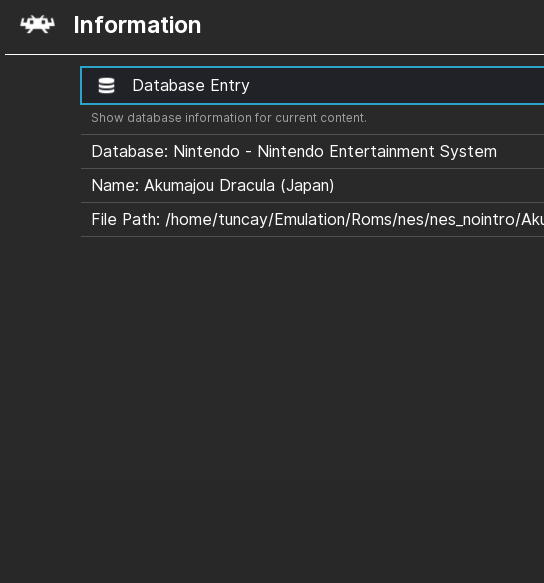544x583 pixels.
Task: Click the 'Database Entry' label text
Action: pos(191,86)
